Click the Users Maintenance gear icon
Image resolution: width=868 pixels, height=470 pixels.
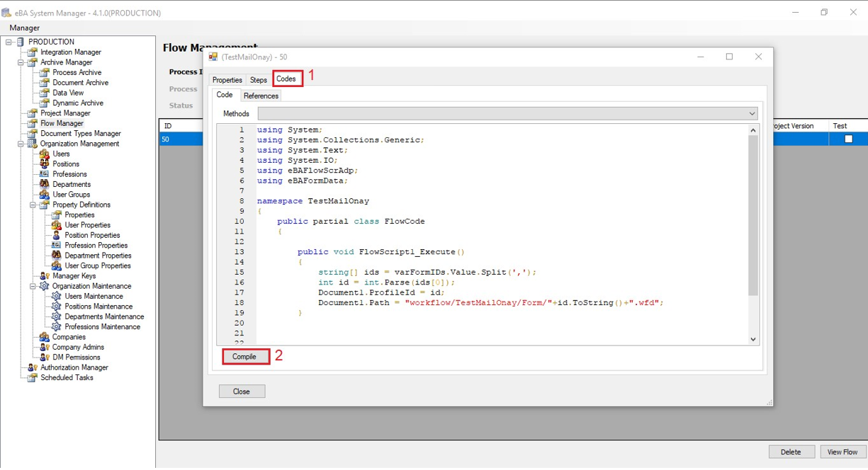[57, 297]
